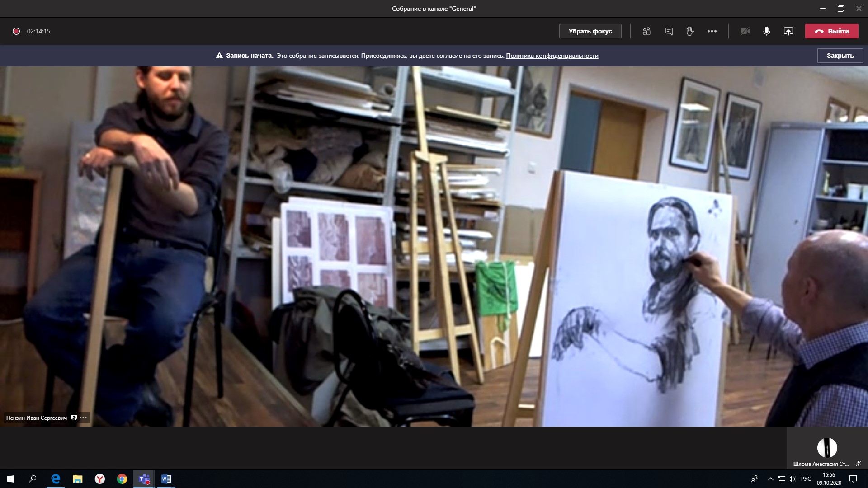Open share content tray
868x488 pixels.
point(788,31)
